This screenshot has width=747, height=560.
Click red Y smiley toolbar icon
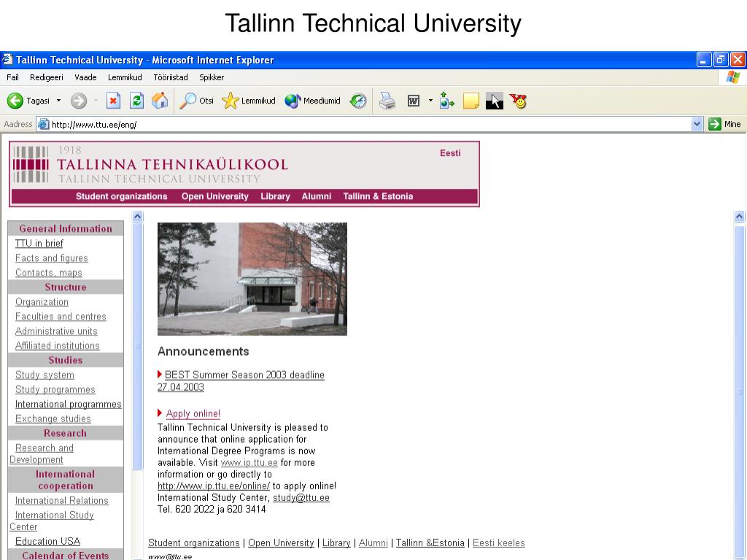(519, 101)
